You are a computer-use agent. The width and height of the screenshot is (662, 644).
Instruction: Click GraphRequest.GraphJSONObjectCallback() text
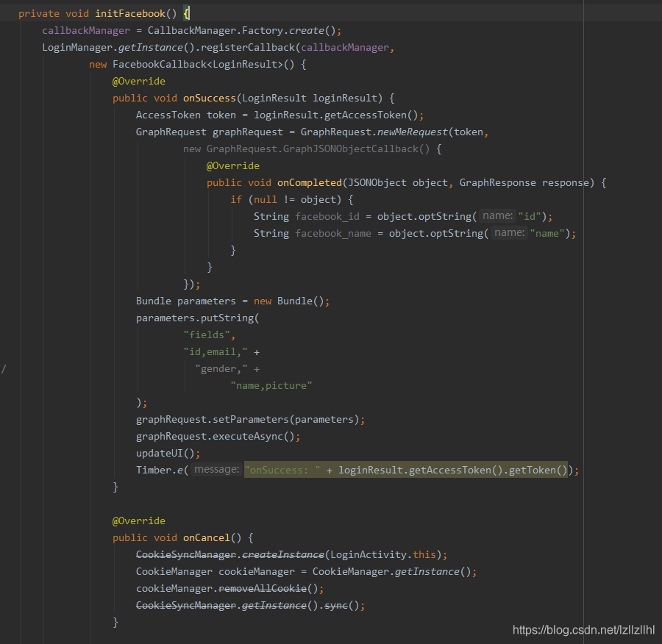coord(318,149)
